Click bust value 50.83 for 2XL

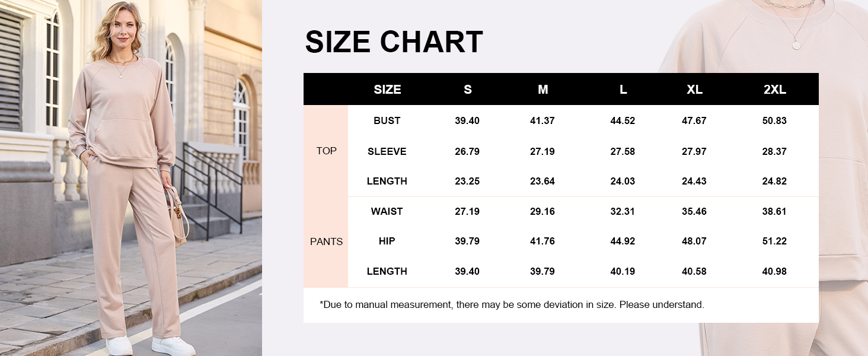(774, 120)
